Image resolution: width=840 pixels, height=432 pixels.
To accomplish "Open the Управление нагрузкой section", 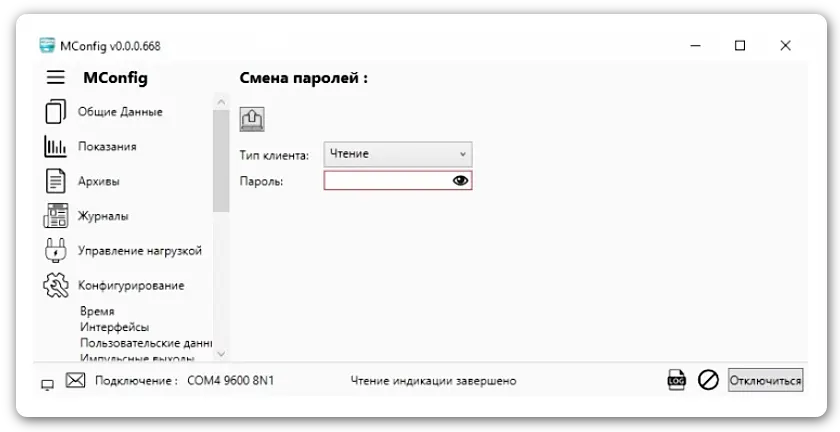I will pos(140,251).
